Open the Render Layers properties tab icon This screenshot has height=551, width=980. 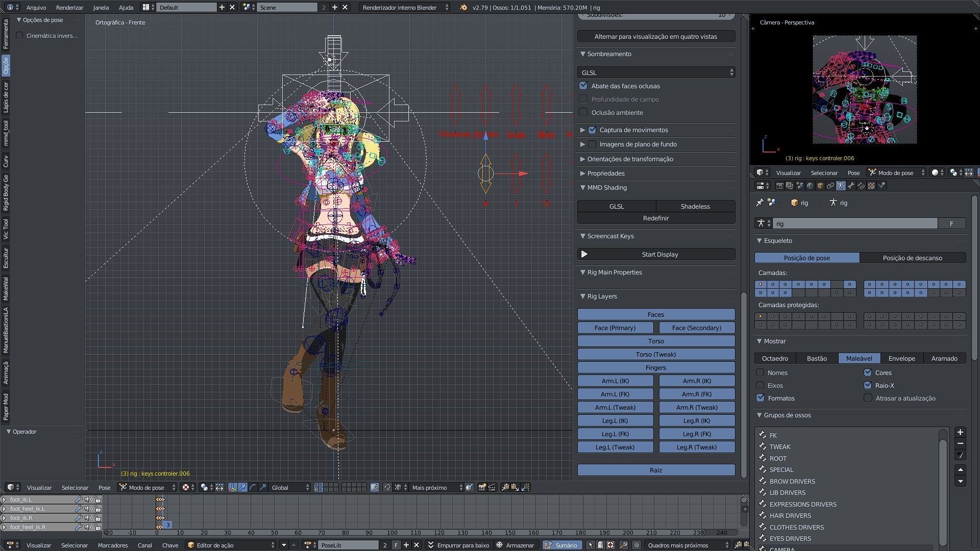[790, 186]
